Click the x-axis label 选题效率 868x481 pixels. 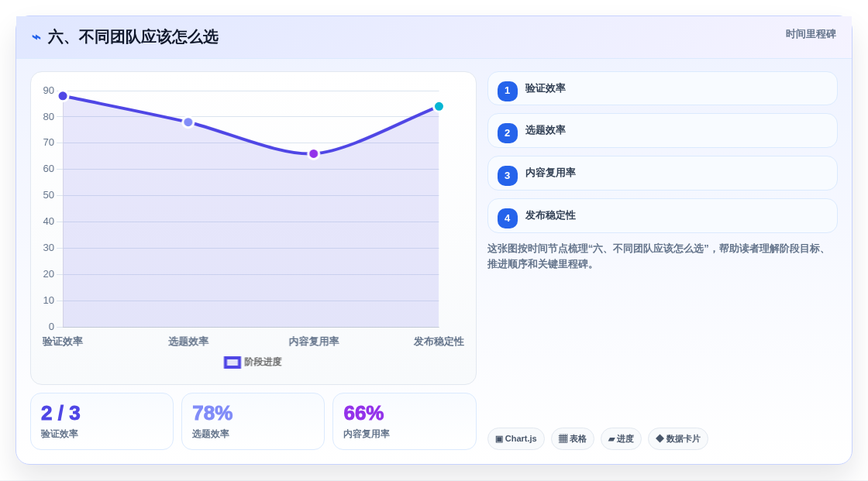(x=188, y=342)
